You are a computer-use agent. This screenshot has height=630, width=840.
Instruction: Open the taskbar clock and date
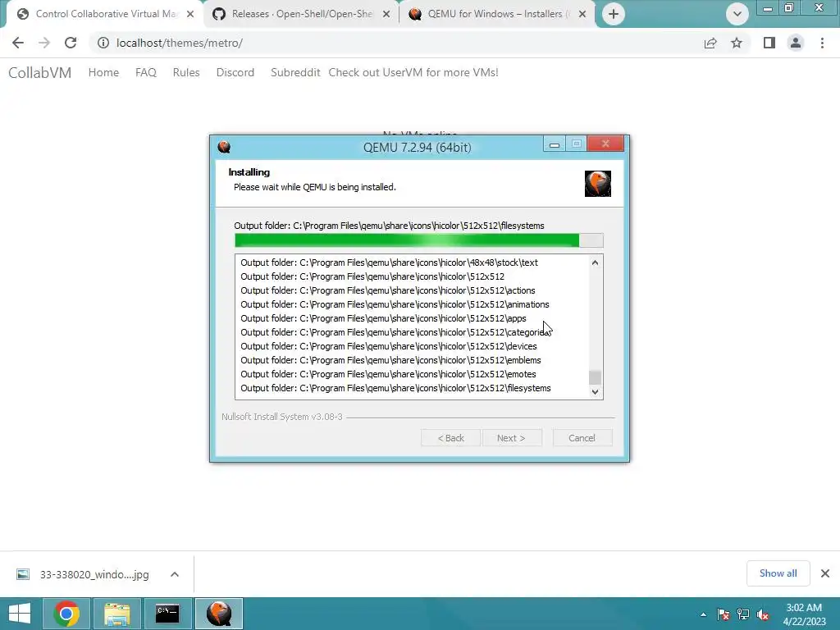click(x=804, y=614)
